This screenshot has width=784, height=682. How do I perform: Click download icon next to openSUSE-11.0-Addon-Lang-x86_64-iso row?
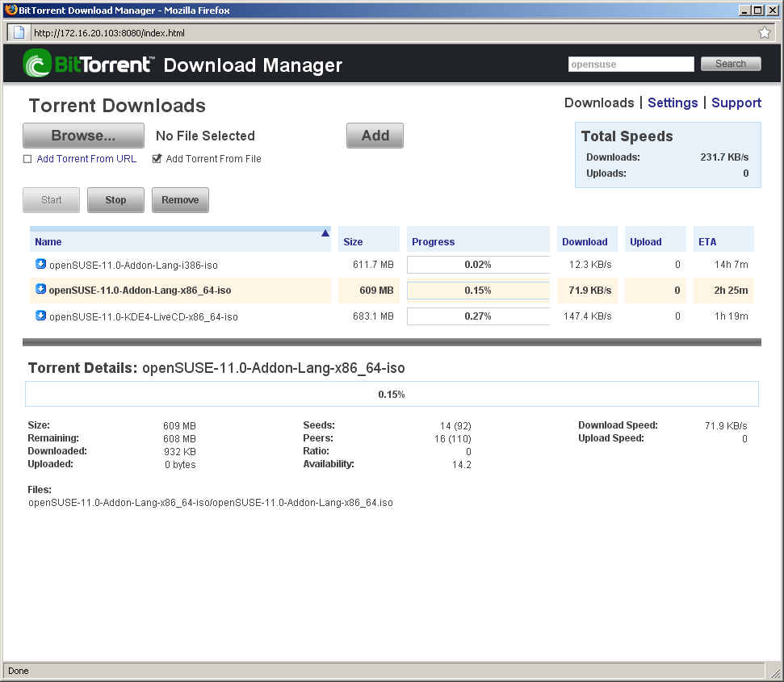pos(41,289)
